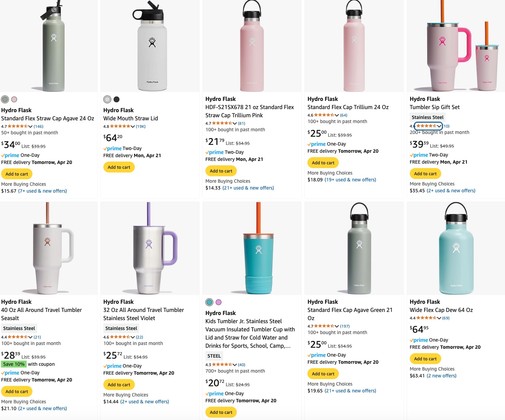The height and width of the screenshot is (420, 505).
Task: Select the pink color swatch for Agave bottle
Action: coord(14,100)
